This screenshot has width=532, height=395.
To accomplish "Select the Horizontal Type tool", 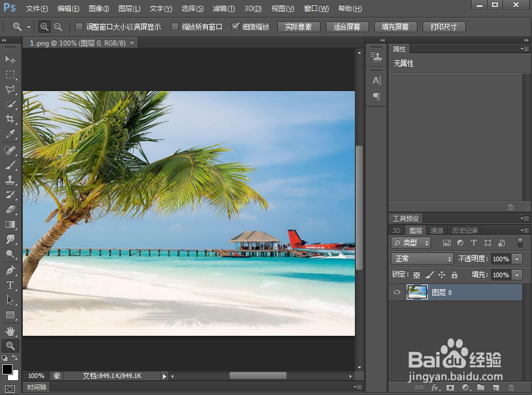I will 10,285.
